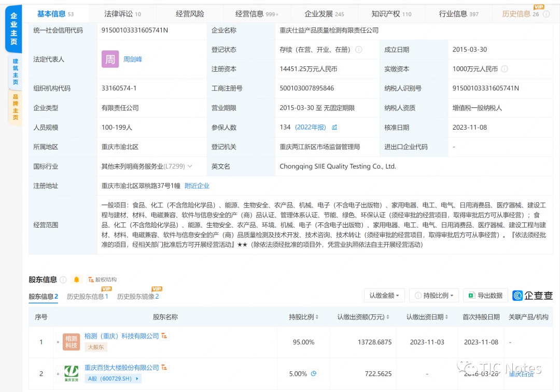The height and width of the screenshot is (392, 560).
Task: Click the 企查查 logo
Action: [533, 296]
